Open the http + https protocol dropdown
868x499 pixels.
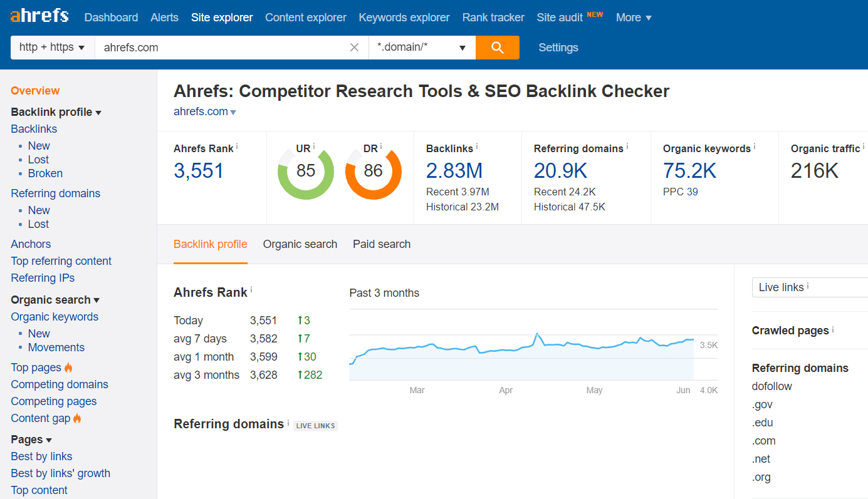pos(53,48)
